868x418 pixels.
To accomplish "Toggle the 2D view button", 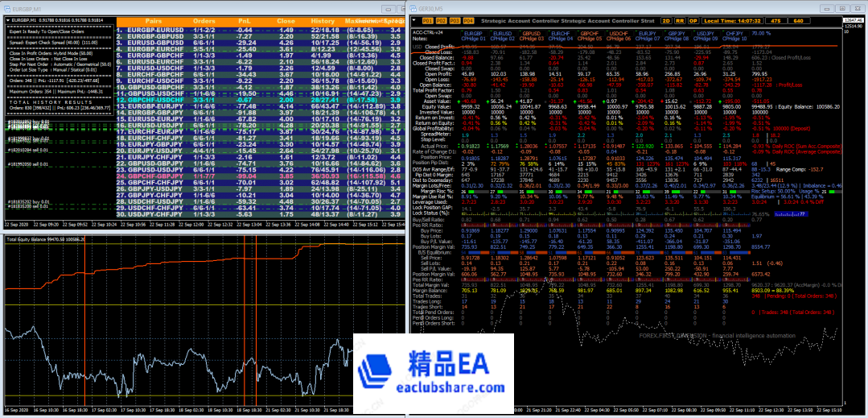I will tap(667, 19).
